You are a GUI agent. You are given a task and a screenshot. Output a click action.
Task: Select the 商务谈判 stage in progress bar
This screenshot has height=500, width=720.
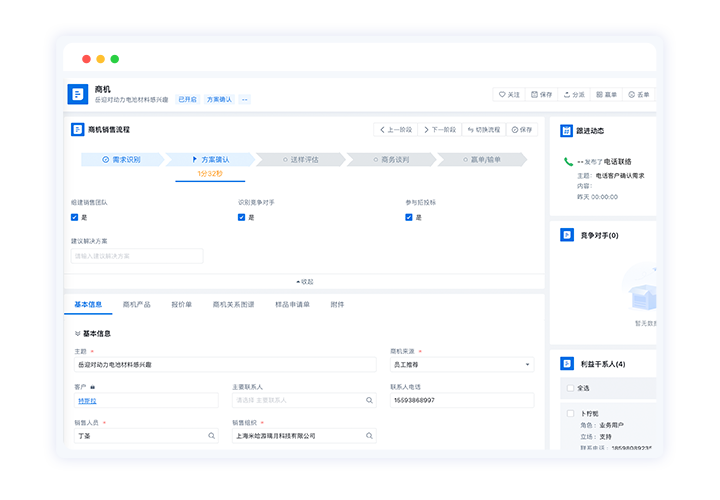(x=392, y=159)
